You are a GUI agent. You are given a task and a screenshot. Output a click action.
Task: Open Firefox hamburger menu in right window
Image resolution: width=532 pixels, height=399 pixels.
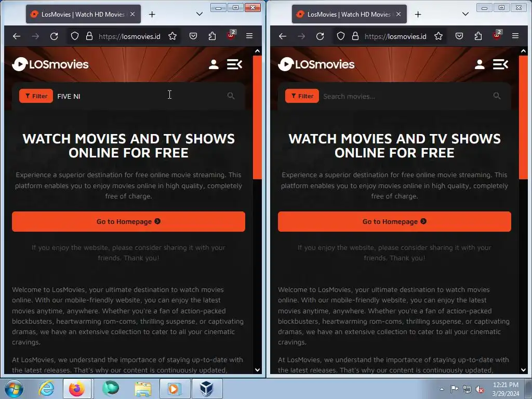tap(515, 36)
